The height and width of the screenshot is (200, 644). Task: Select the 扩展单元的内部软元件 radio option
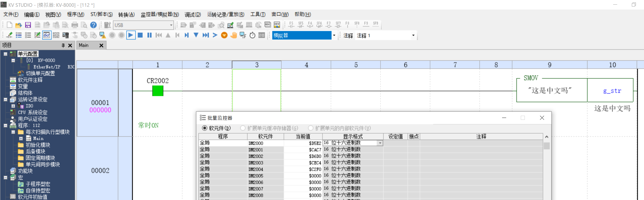(311, 128)
